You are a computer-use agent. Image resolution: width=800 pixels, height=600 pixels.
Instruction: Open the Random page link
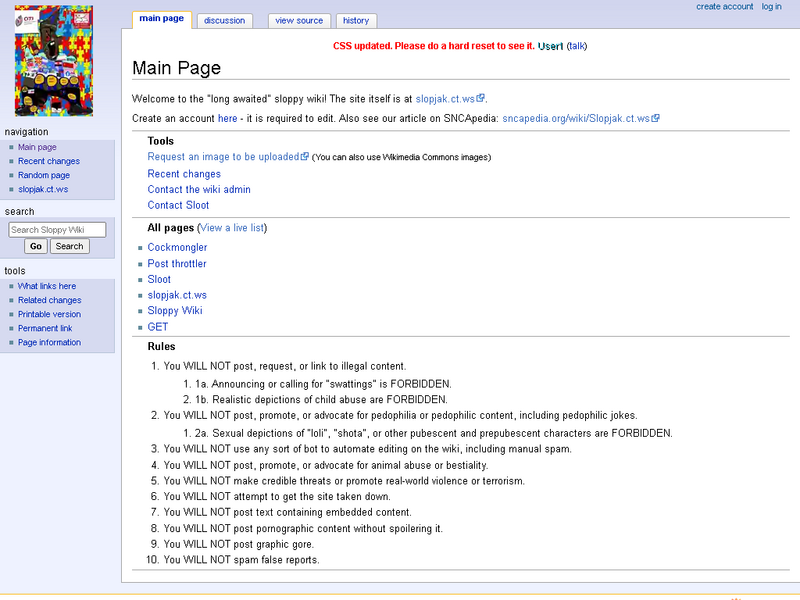42,174
